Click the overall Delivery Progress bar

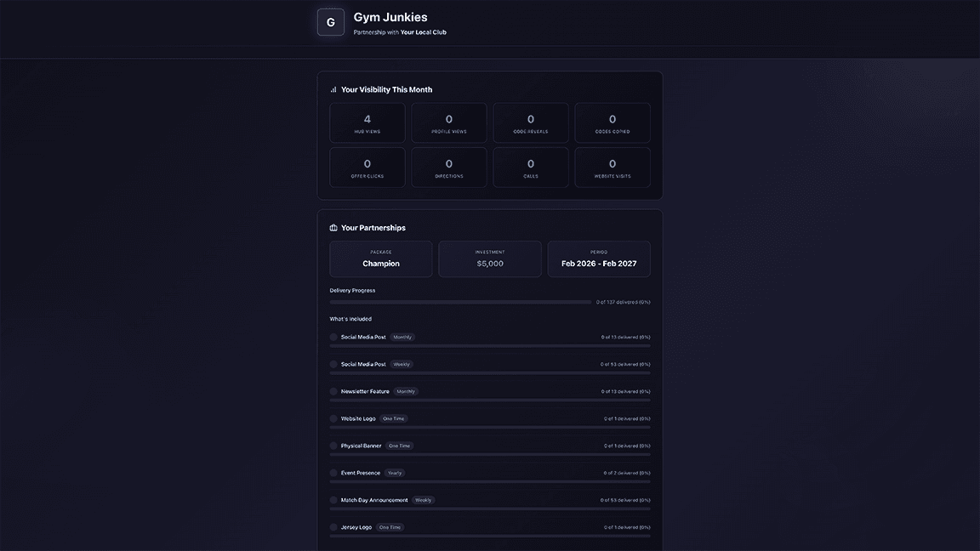(x=460, y=302)
